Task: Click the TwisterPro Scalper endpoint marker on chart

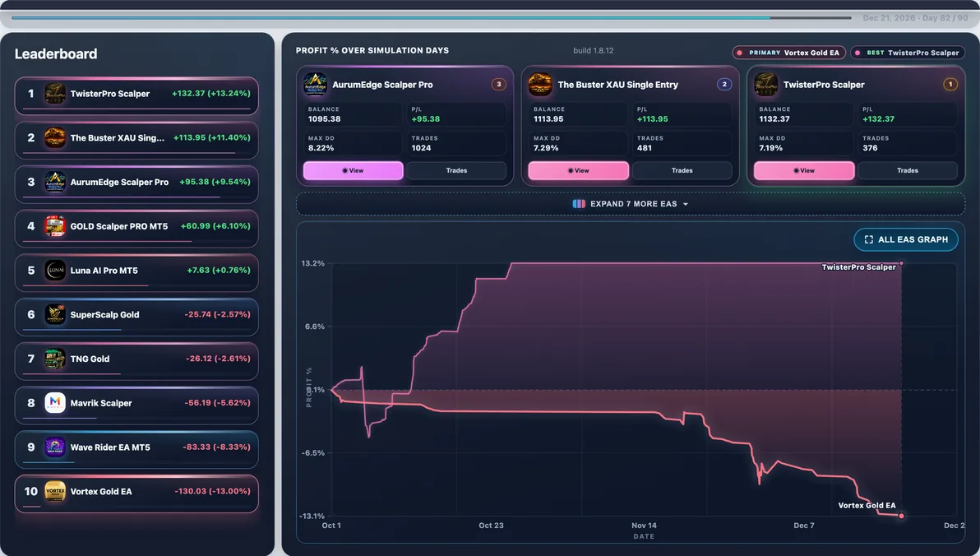Action: click(901, 263)
